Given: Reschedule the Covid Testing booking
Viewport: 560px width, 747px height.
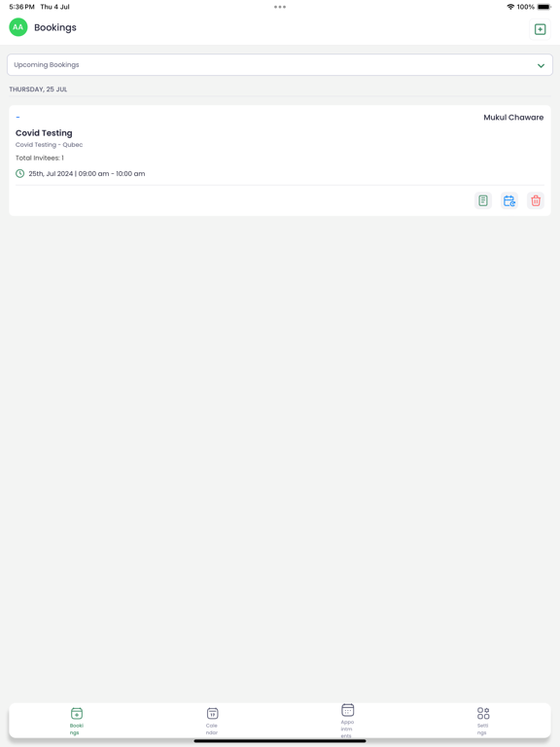Looking at the screenshot, I should pyautogui.click(x=509, y=200).
